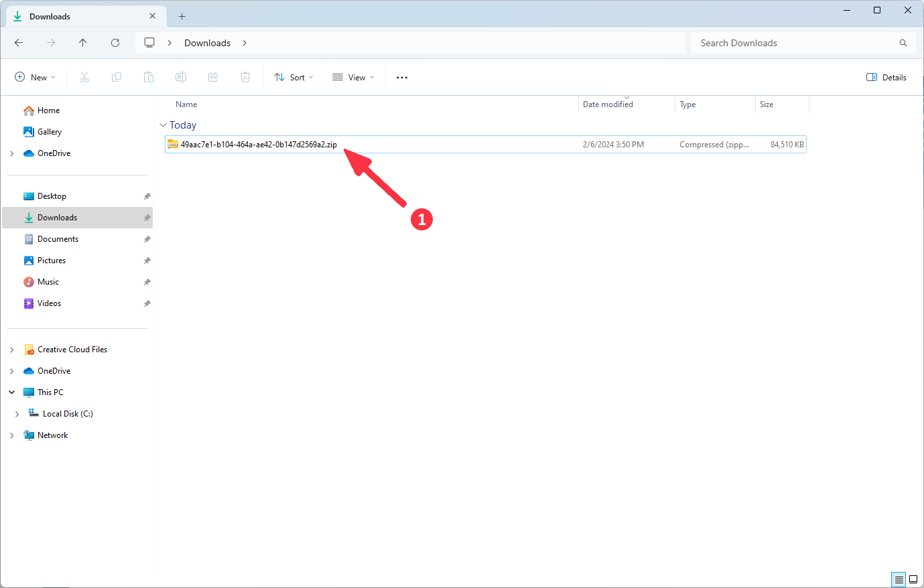Refresh the Downloads folder view
Screen dimensions: 924x588
pyautogui.click(x=115, y=42)
